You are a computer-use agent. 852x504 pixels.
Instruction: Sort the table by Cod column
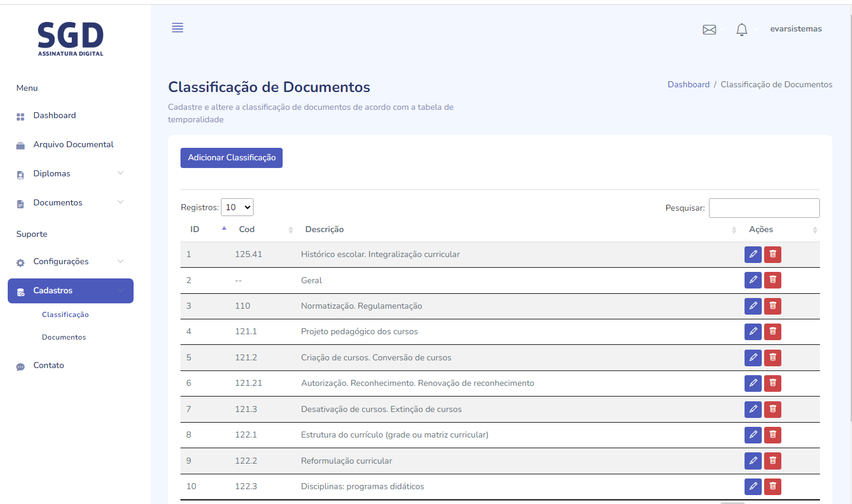[247, 230]
